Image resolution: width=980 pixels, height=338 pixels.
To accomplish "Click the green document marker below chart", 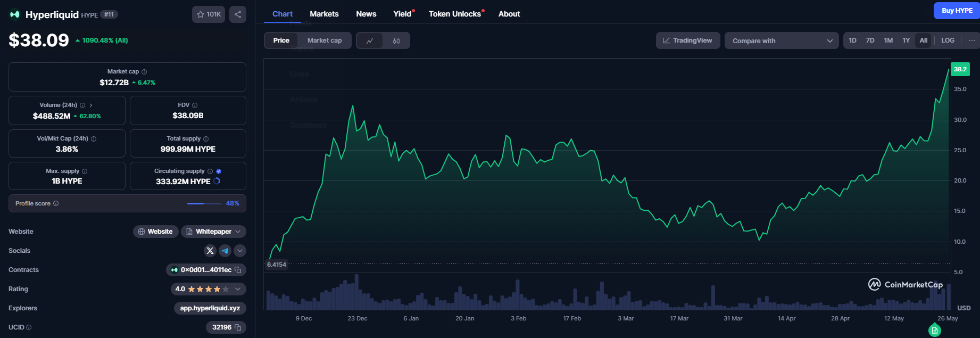I will point(935,330).
